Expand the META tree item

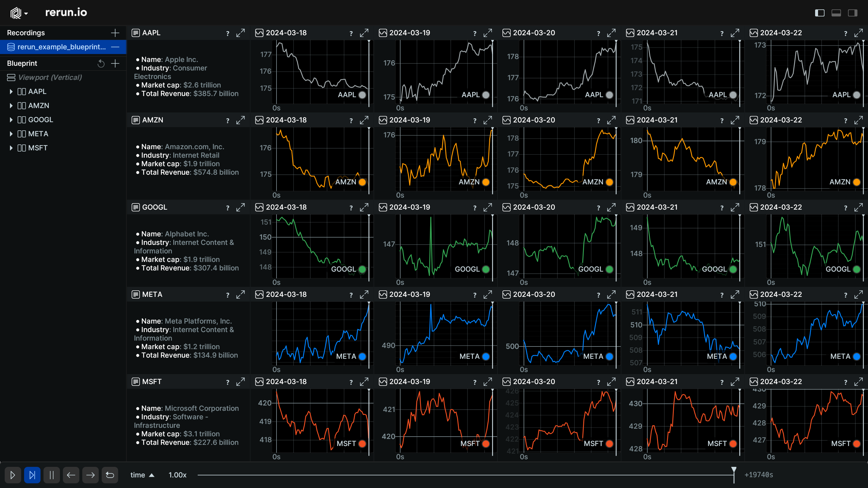click(11, 134)
